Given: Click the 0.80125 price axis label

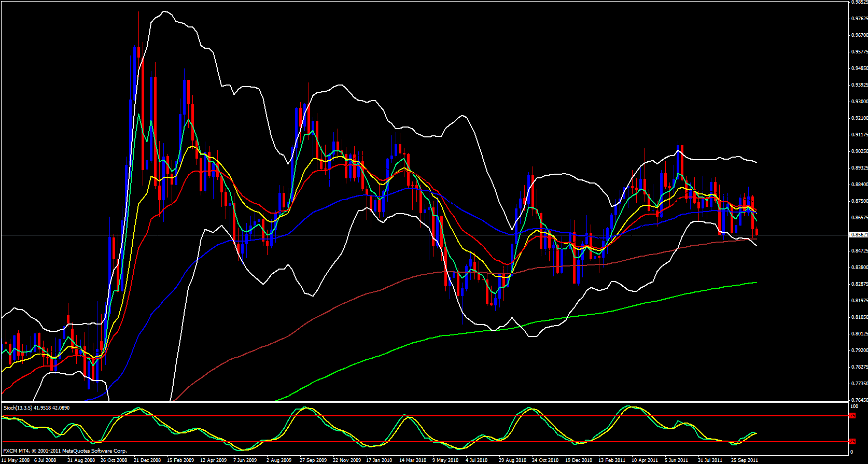Looking at the screenshot, I should click(x=859, y=334).
